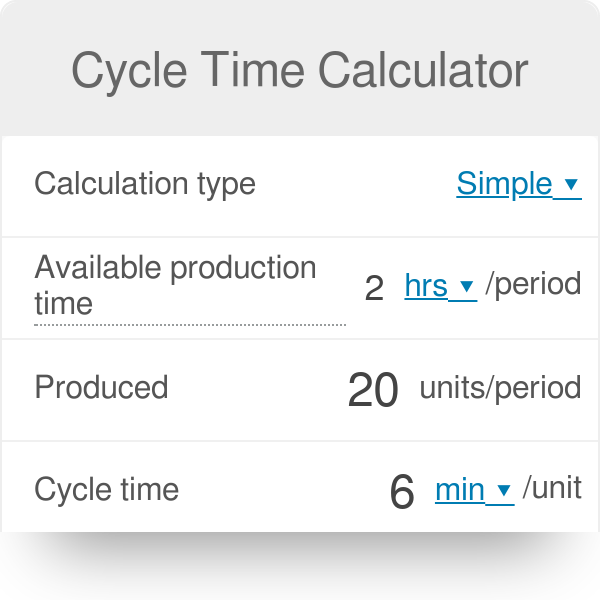The width and height of the screenshot is (600, 600).
Task: Click the arrow icon beside Simple
Action: [x=571, y=184]
